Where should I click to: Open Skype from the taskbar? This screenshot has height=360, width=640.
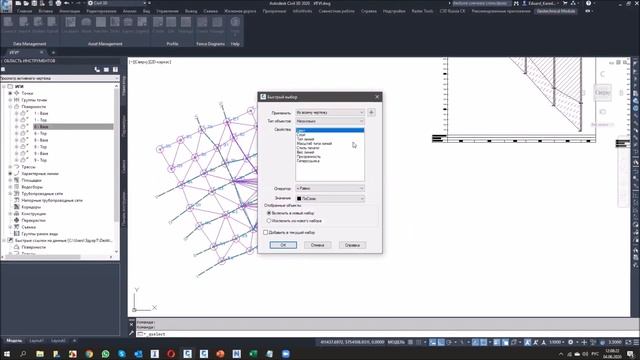pos(122,354)
